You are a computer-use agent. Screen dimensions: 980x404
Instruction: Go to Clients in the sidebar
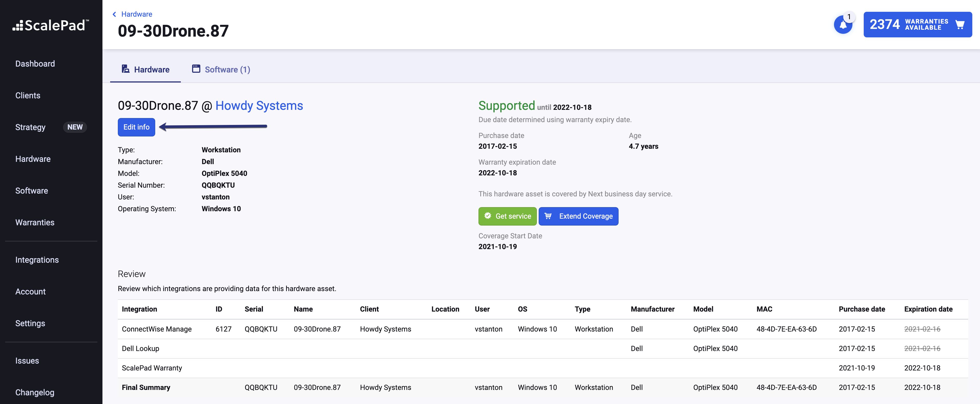click(28, 95)
